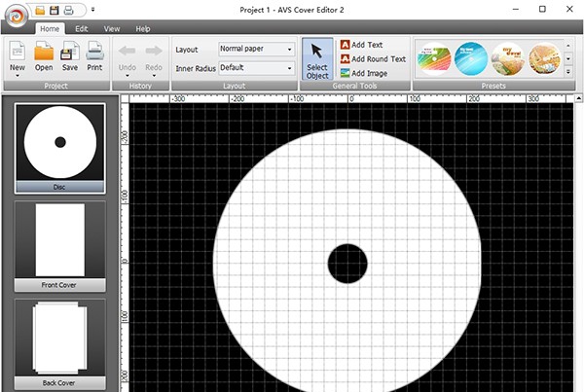584x392 pixels.
Task: Expand the presets gallery list
Action: pos(568,73)
